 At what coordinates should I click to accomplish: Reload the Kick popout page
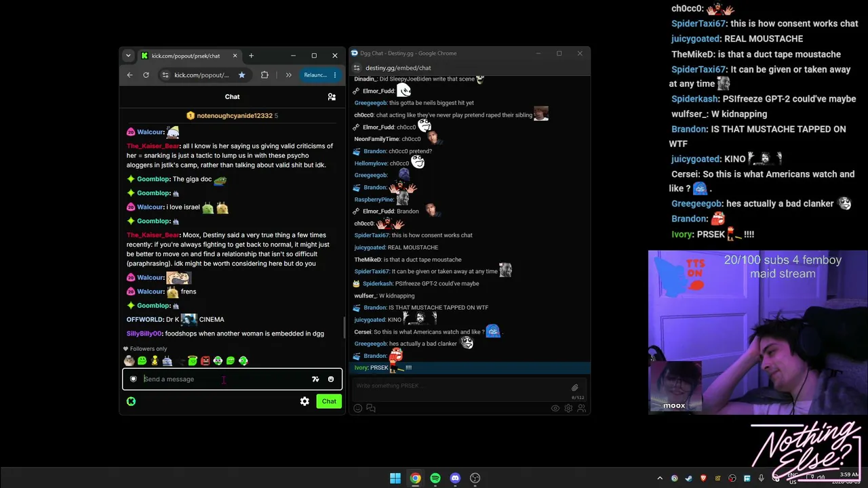tap(146, 75)
